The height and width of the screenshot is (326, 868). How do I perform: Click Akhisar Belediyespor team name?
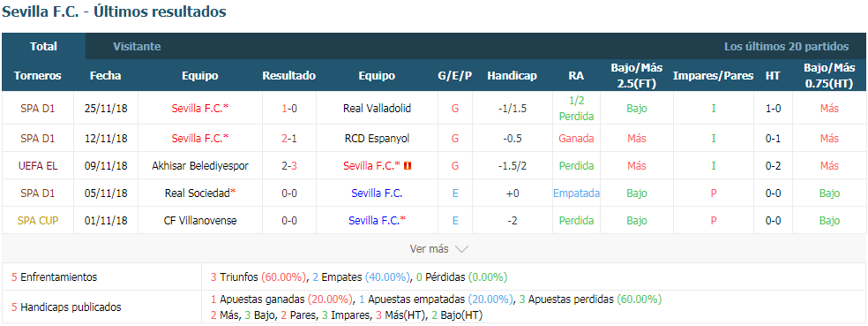tap(200, 166)
